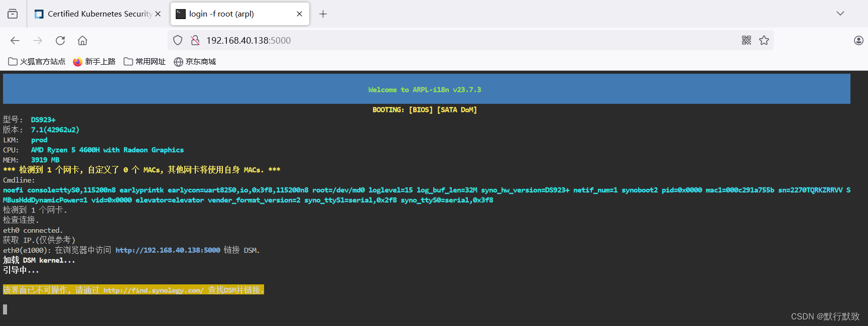Screen dimensions: 868x326
Task: Go forward to next page
Action: pos(38,40)
